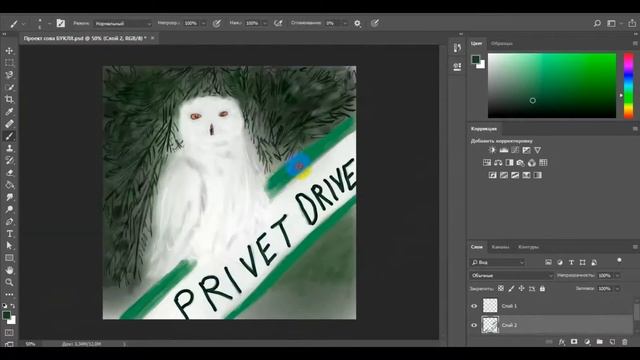The image size is (640, 360).
Task: Open smoothing options gear icon
Action: [358, 24]
